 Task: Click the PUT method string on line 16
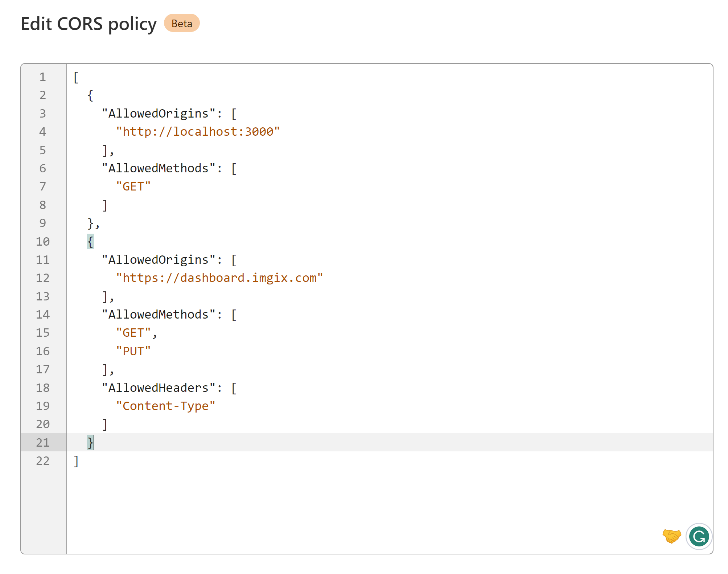coord(133,350)
